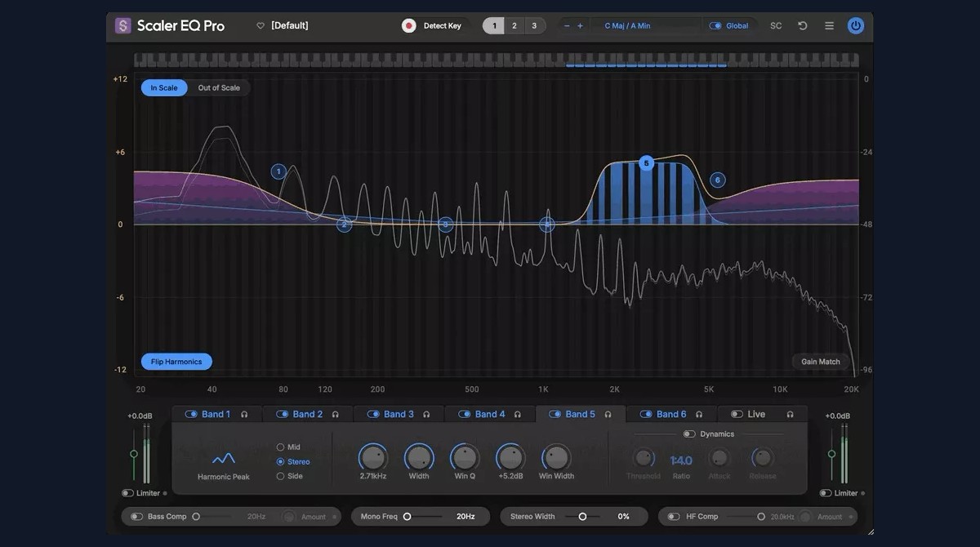Solo Band 5 with its headphone icon
Screen dimensions: 980x547
click(608, 415)
